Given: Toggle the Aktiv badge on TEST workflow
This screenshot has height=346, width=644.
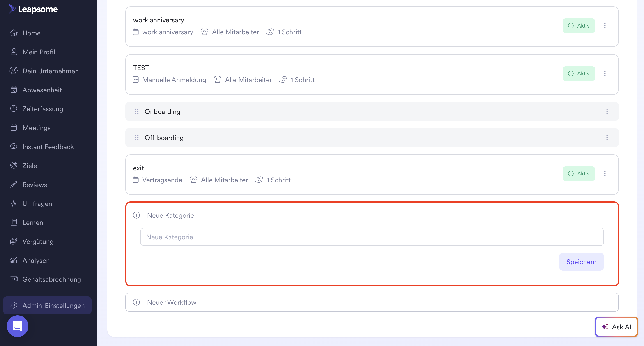Looking at the screenshot, I should 579,73.
